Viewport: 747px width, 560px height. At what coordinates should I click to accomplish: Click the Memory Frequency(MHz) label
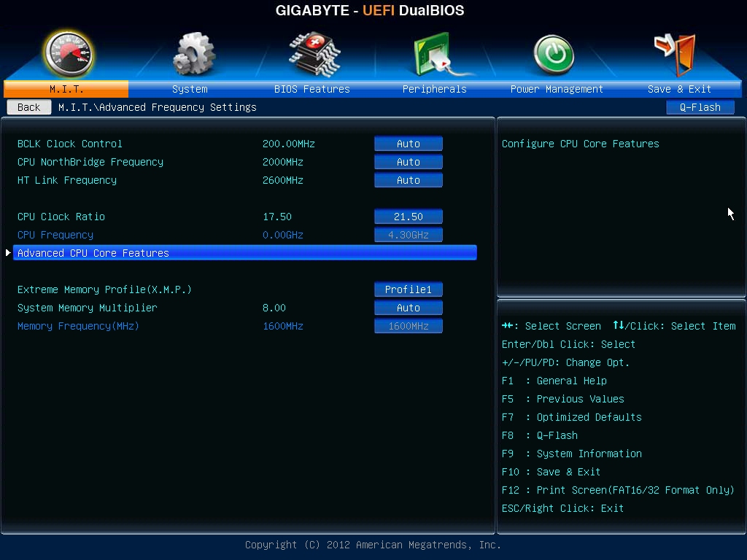coord(78,326)
